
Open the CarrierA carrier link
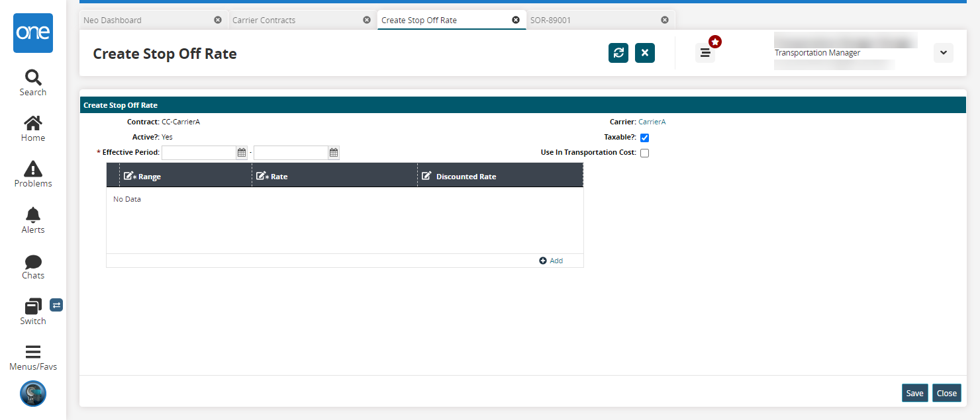click(652, 122)
